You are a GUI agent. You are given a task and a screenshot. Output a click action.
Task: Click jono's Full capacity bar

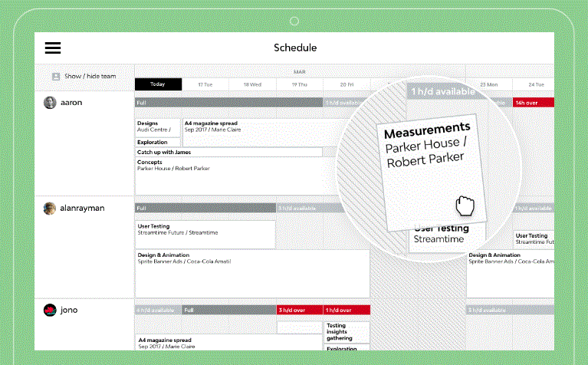click(228, 311)
